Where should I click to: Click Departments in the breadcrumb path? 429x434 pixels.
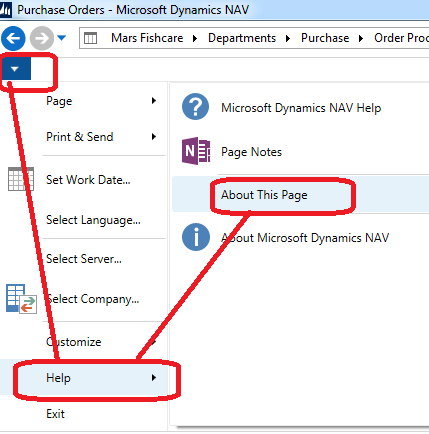[x=242, y=38]
